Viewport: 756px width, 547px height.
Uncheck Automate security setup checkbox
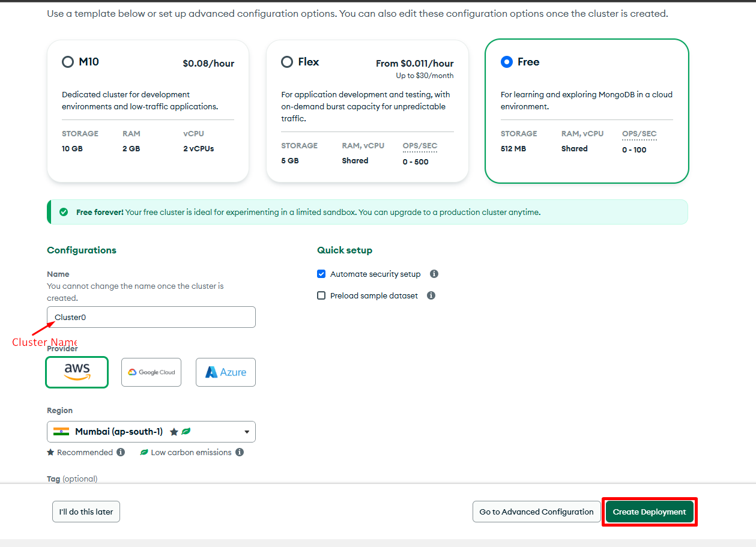321,274
